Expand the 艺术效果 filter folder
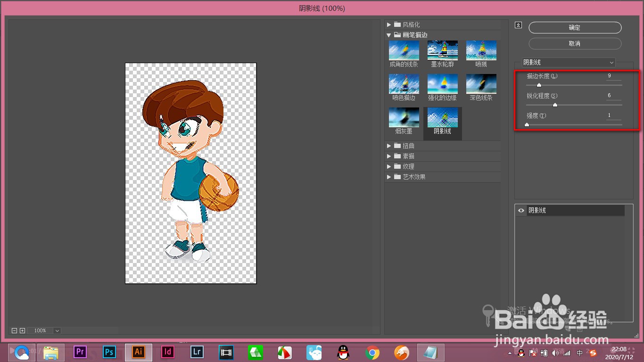644x362 pixels. pyautogui.click(x=389, y=177)
